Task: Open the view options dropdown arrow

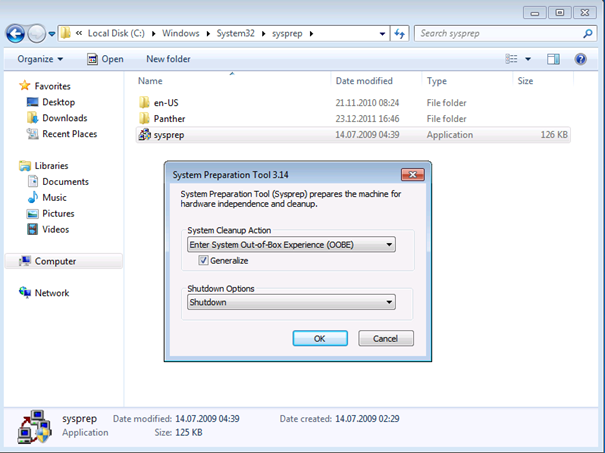Action: (x=528, y=59)
